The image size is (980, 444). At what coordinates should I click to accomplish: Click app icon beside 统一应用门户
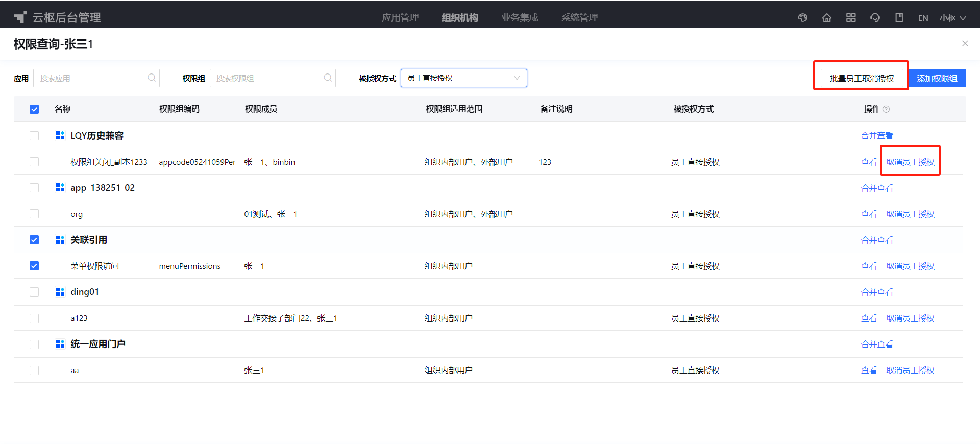click(60, 344)
